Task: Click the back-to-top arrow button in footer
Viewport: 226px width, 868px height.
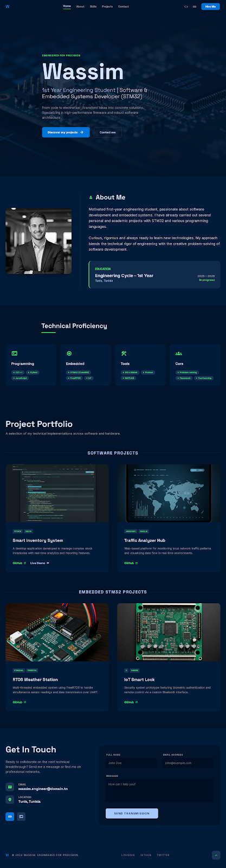Action: [216, 855]
